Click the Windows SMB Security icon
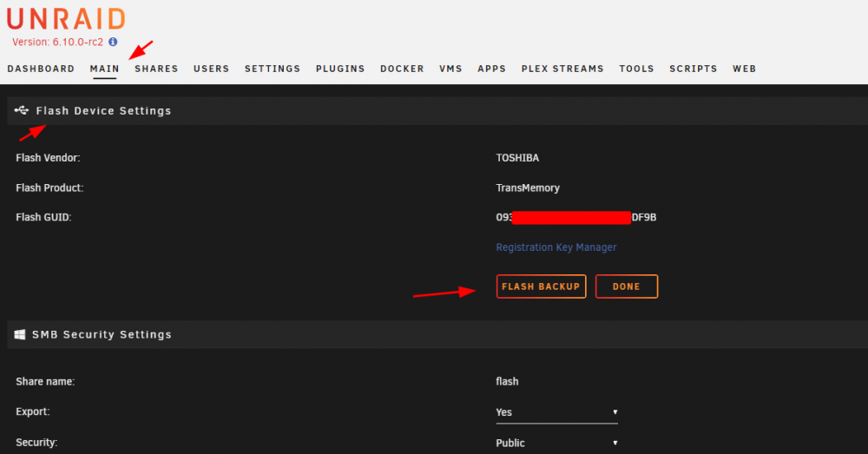 tap(20, 334)
